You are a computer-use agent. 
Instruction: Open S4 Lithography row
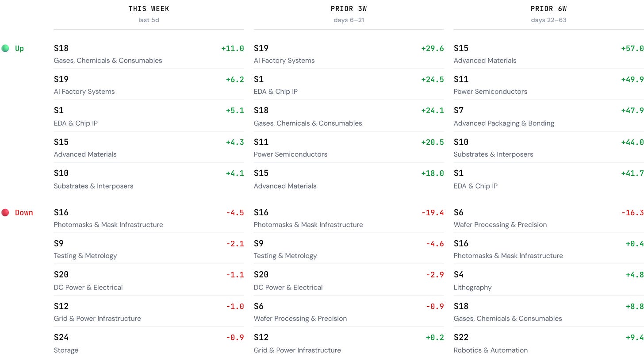[x=548, y=280]
